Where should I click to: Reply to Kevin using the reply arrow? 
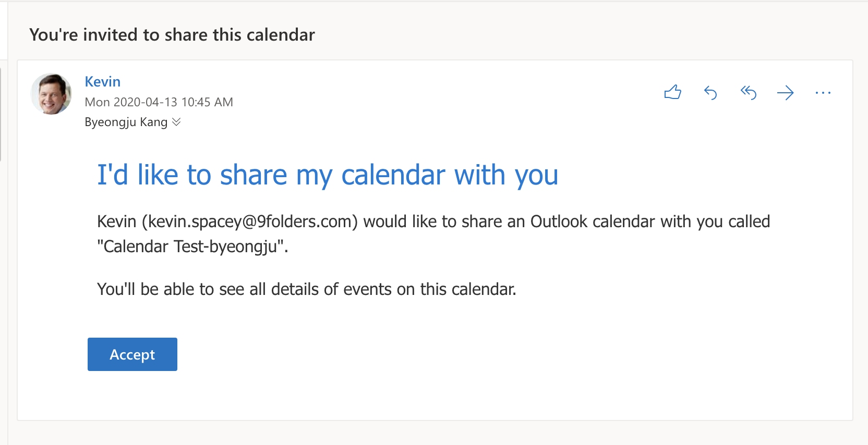[x=710, y=93]
